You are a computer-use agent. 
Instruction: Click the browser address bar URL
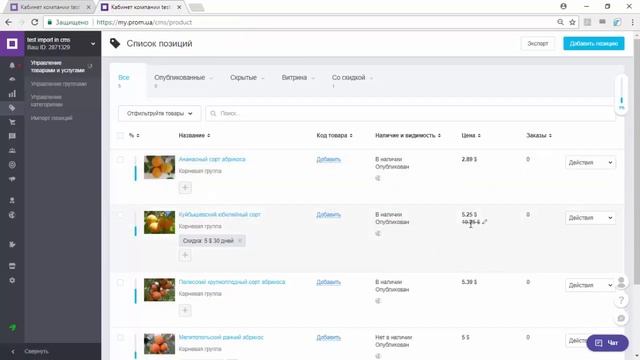[144, 22]
